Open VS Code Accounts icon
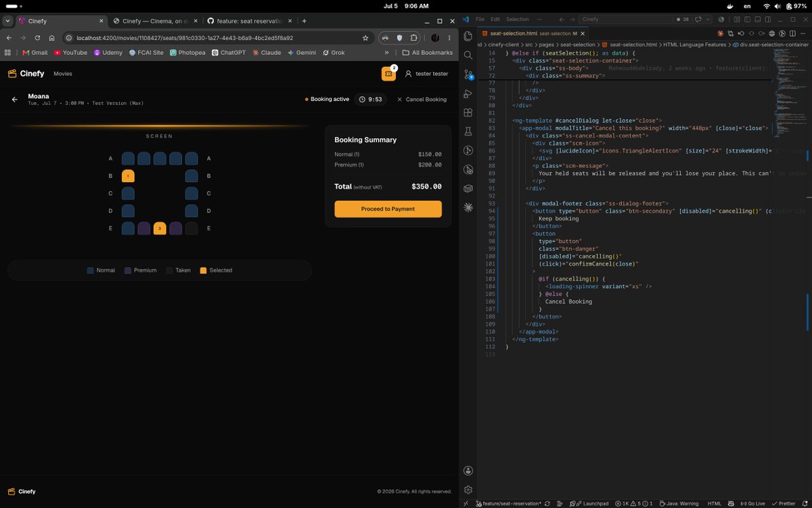The width and height of the screenshot is (812, 508). [468, 471]
